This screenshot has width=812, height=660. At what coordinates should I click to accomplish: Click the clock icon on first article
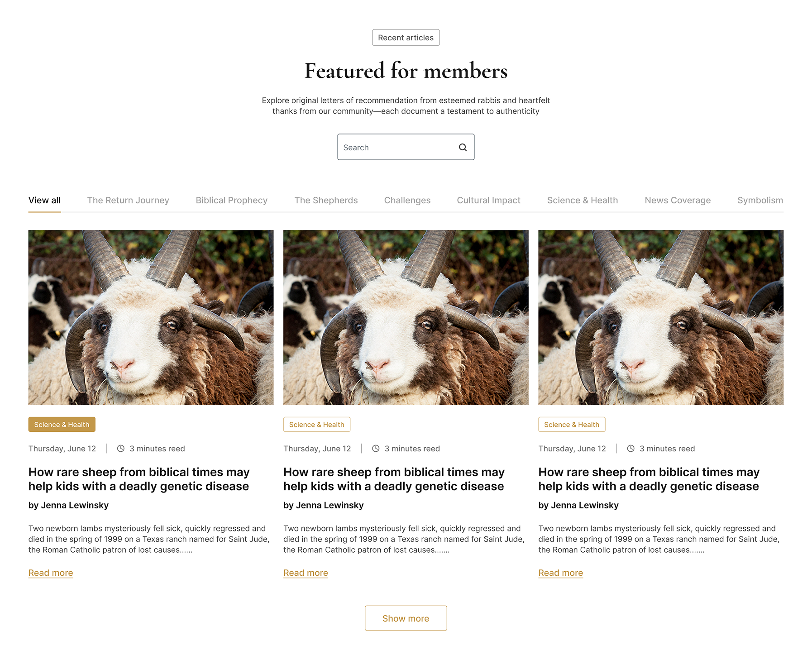tap(121, 449)
